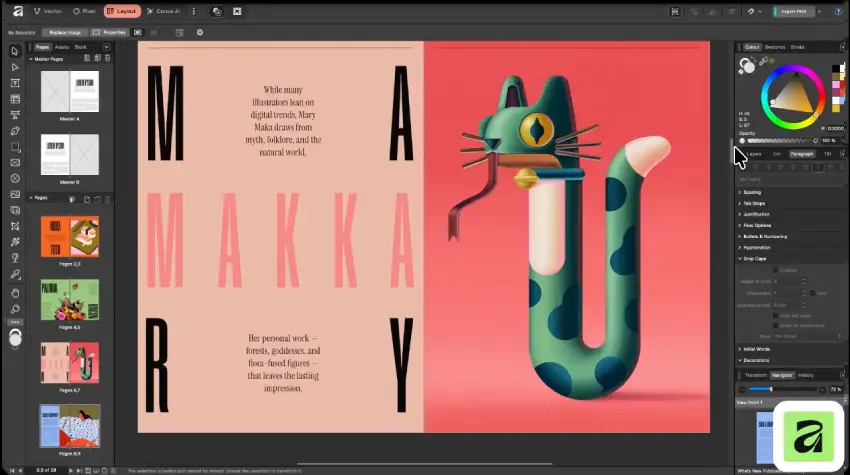Click the Properties button

tap(110, 33)
